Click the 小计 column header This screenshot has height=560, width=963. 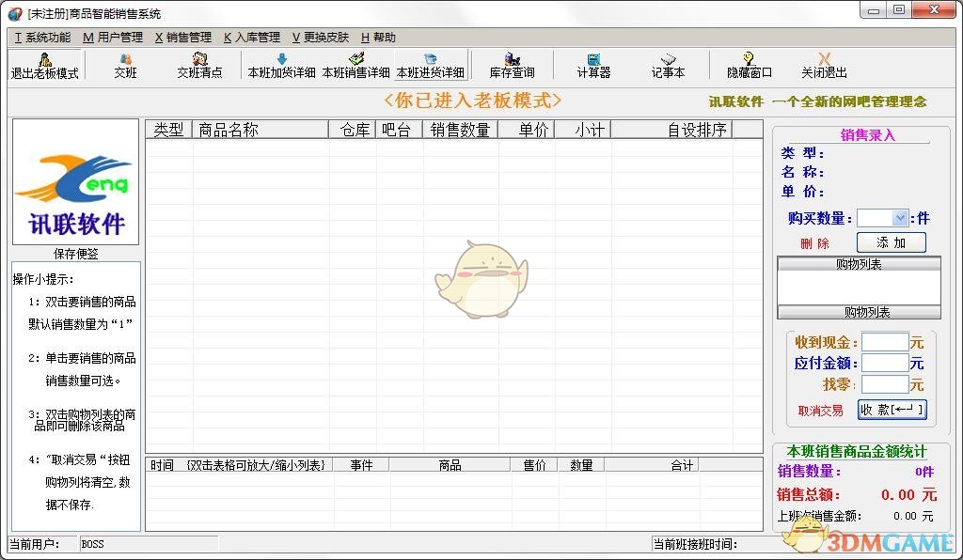coord(583,130)
